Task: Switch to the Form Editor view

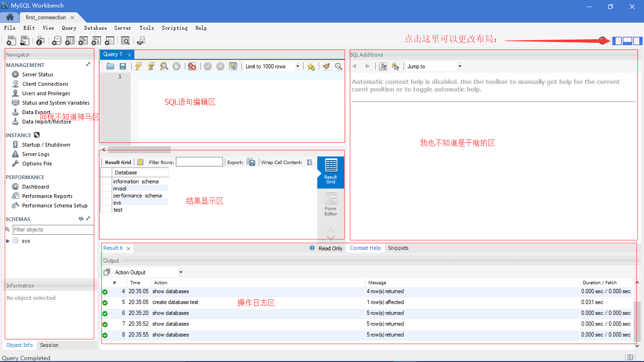Action: 331,204
